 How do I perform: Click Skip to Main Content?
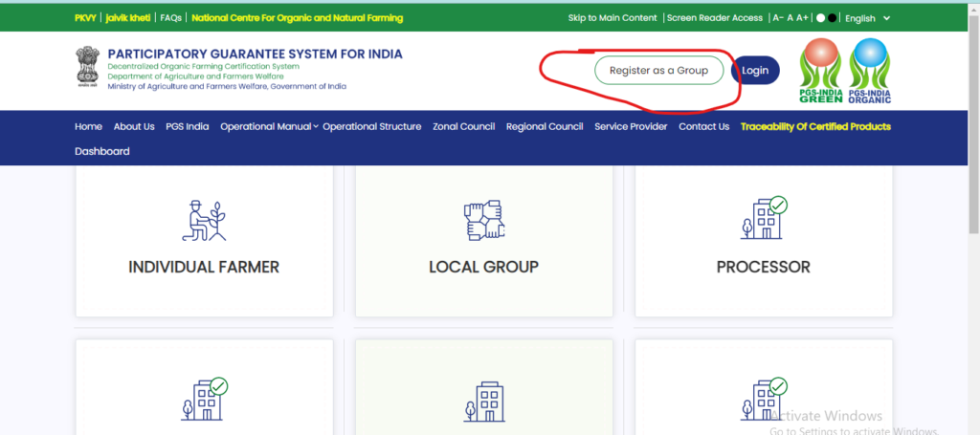click(x=612, y=18)
